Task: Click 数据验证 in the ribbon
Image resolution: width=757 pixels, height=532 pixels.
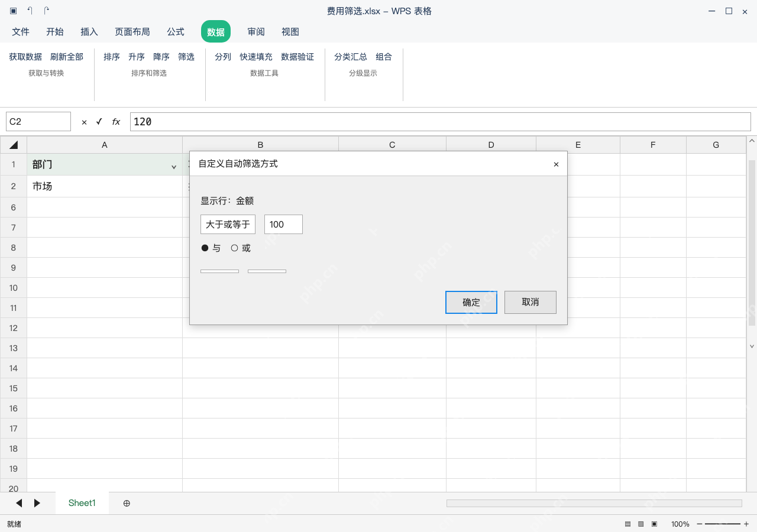Action: tap(297, 57)
